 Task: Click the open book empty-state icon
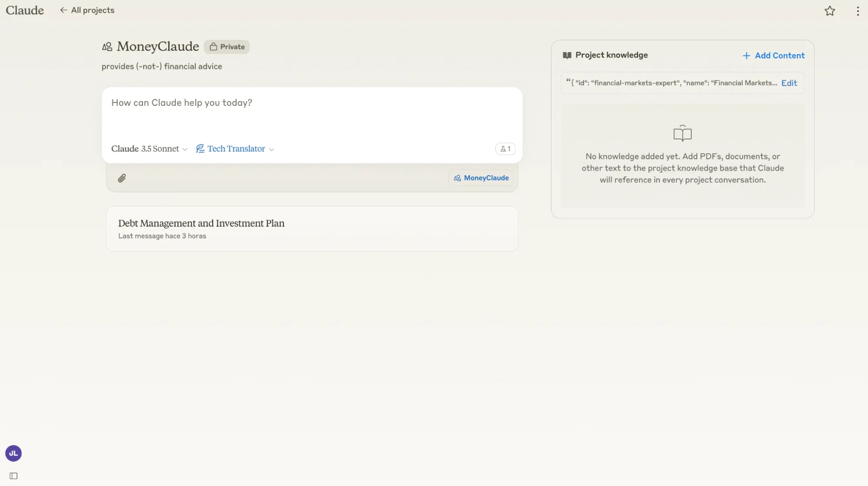coord(682,133)
